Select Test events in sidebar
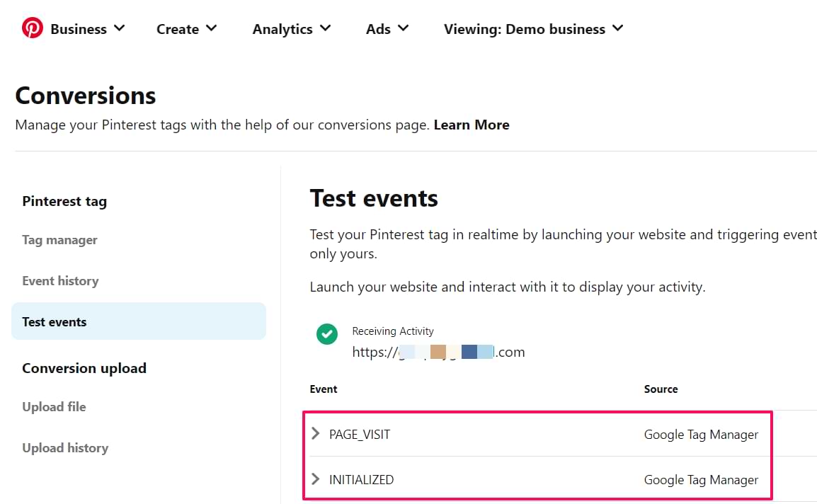This screenshot has height=504, width=817. point(139,321)
